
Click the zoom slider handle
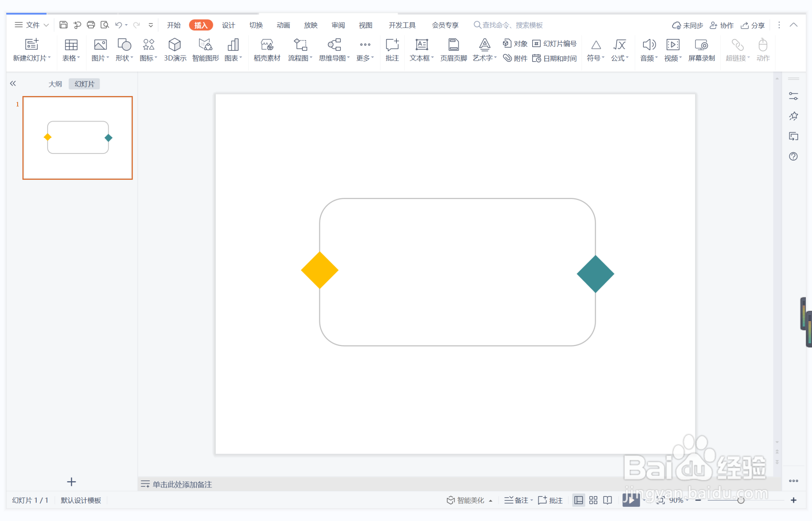(741, 500)
